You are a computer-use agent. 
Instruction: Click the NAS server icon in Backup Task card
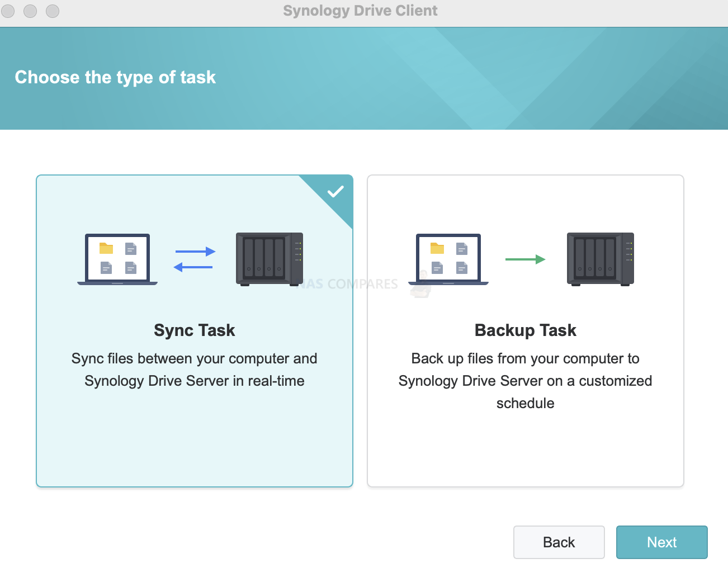(x=601, y=259)
